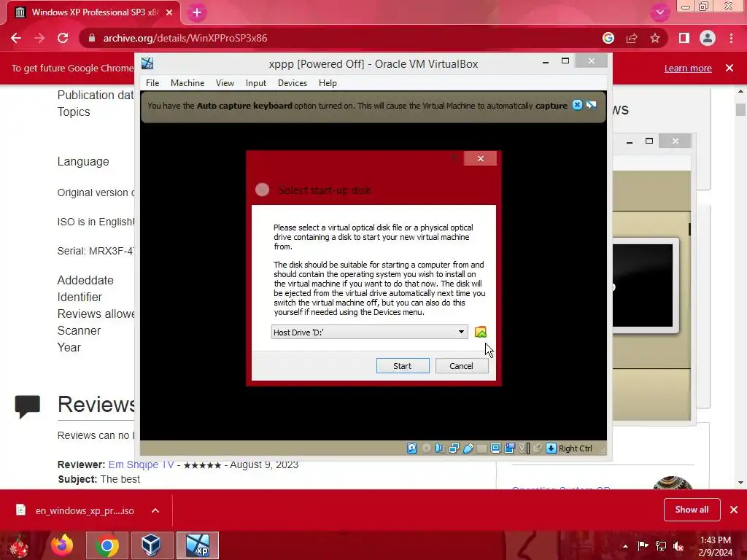Click the audio status icon

440,448
